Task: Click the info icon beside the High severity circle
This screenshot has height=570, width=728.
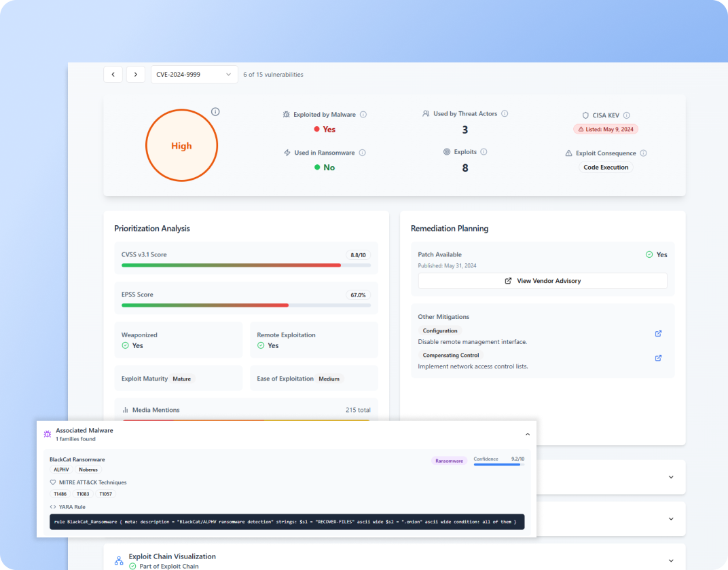Action: [x=215, y=112]
